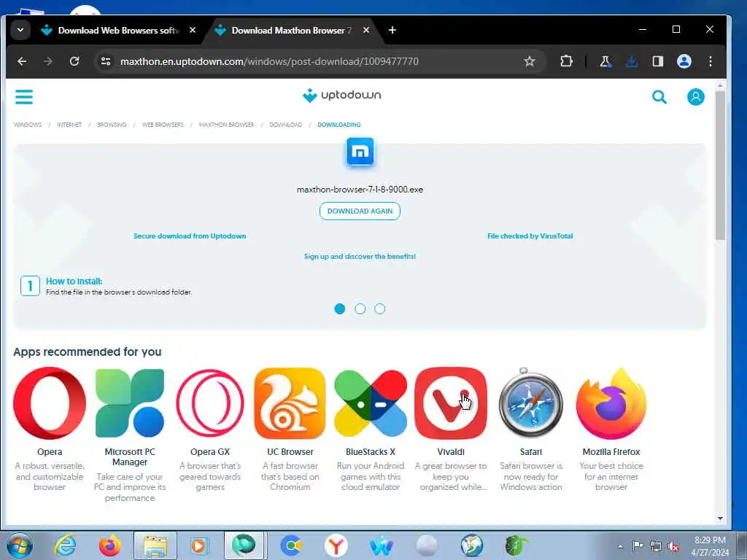Click the Download breadcrumb
This screenshot has width=747, height=560.
pos(286,125)
